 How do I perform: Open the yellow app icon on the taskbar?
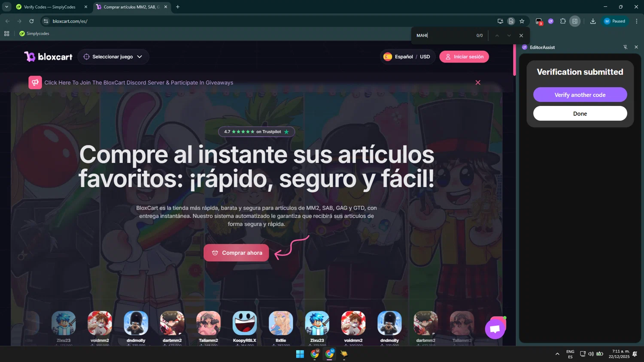point(344,354)
